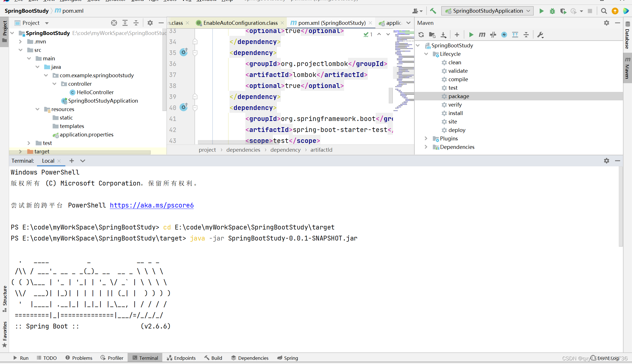Viewport: 632px width, 364px height.
Task: Open run configuration SpringBootStudyApplication dropdown
Action: pos(487,11)
